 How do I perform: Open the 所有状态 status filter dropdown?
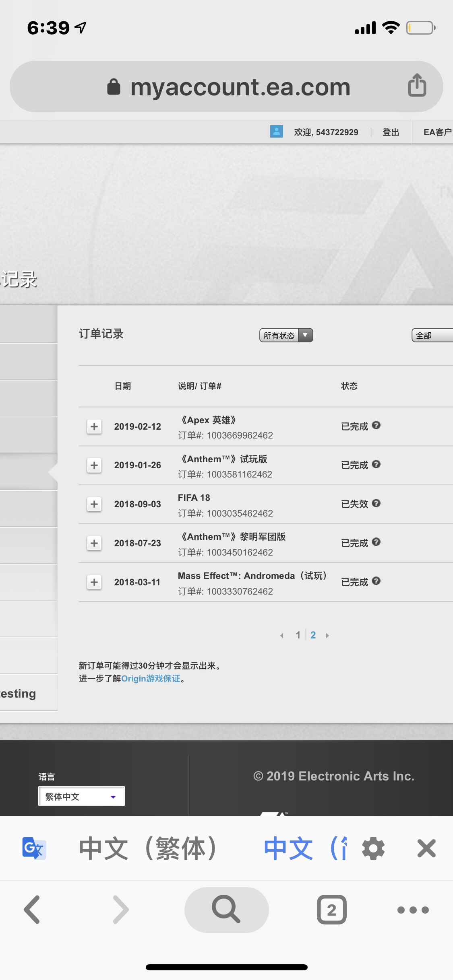coord(286,335)
